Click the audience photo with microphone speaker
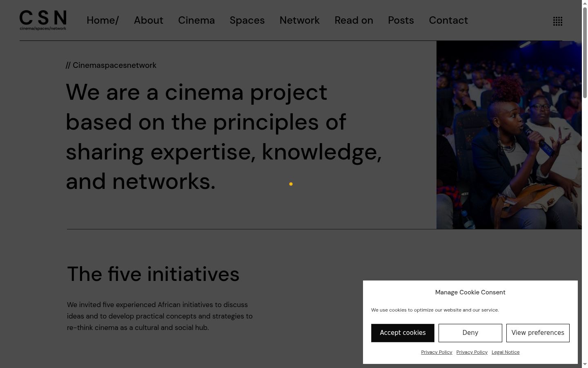Image resolution: width=588 pixels, height=368 pixels. (509, 135)
